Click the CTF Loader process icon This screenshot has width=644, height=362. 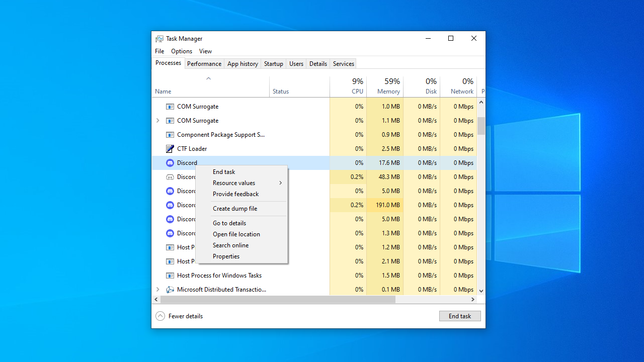click(170, 149)
